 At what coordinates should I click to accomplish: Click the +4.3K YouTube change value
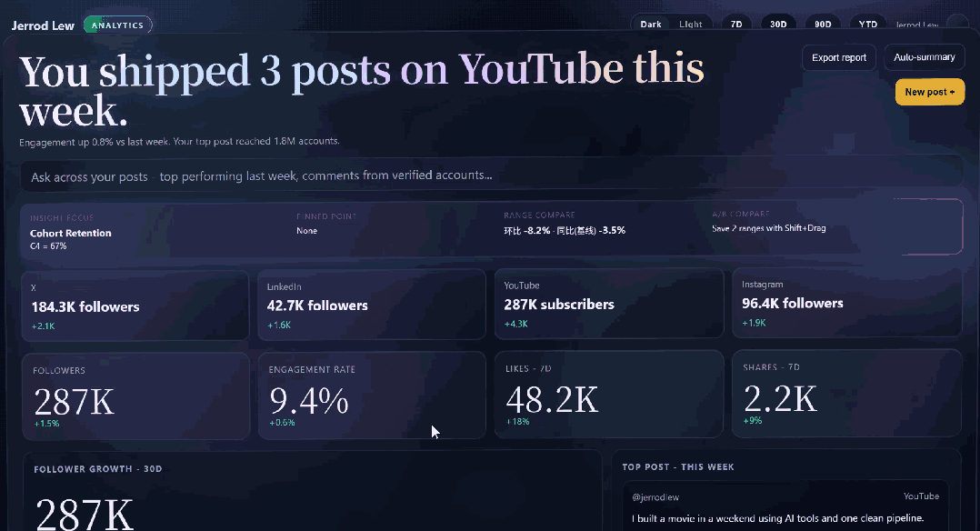pyautogui.click(x=516, y=324)
